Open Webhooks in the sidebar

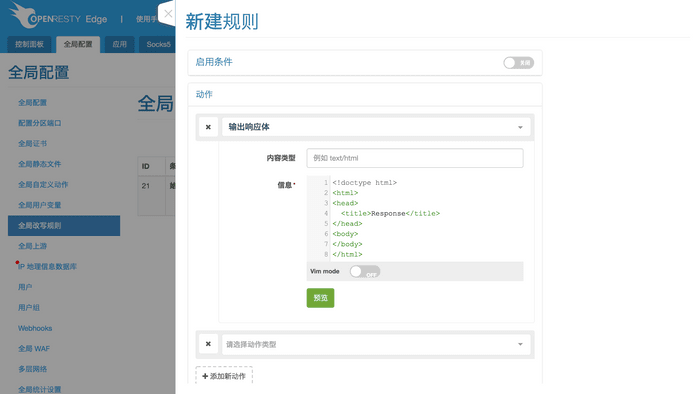pyautogui.click(x=35, y=328)
